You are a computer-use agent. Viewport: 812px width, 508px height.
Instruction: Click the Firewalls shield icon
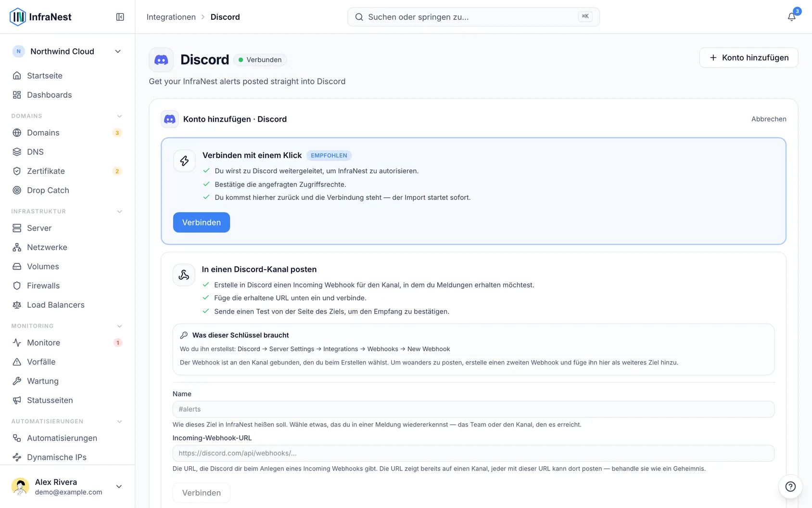pos(17,286)
